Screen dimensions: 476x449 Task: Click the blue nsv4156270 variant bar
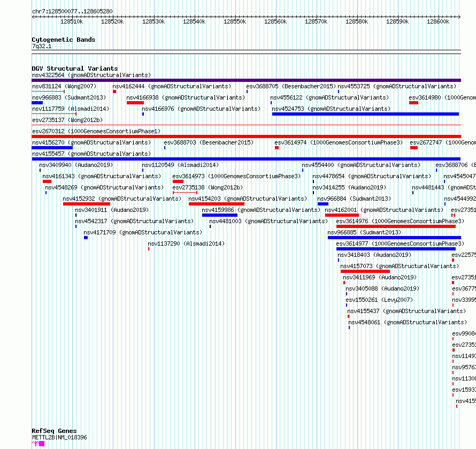(52, 148)
